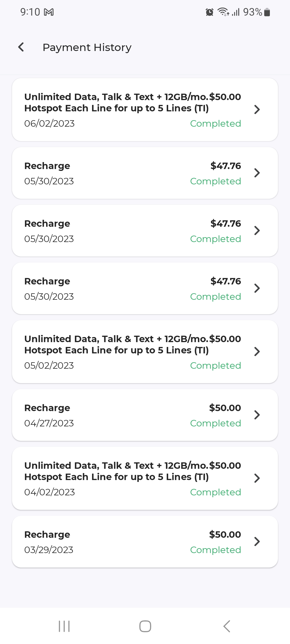Open details chevron for 04/02/2023 payment
The width and height of the screenshot is (290, 644).
pos(257,478)
